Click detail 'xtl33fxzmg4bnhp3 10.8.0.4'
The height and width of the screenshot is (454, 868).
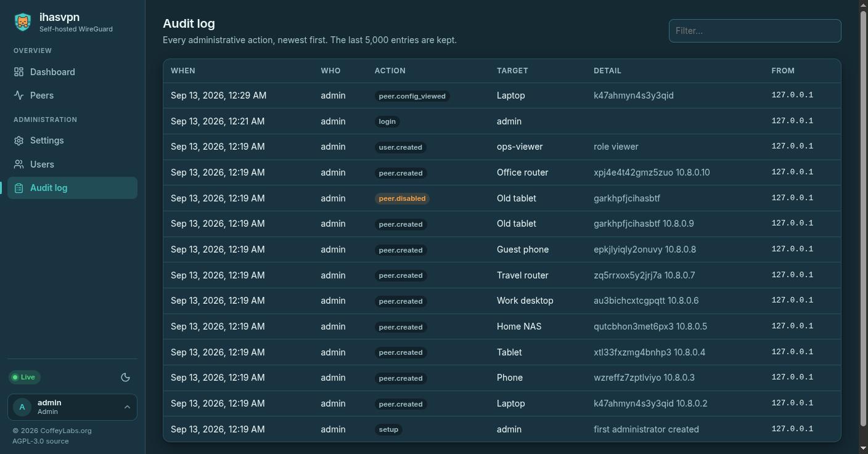[x=649, y=352]
